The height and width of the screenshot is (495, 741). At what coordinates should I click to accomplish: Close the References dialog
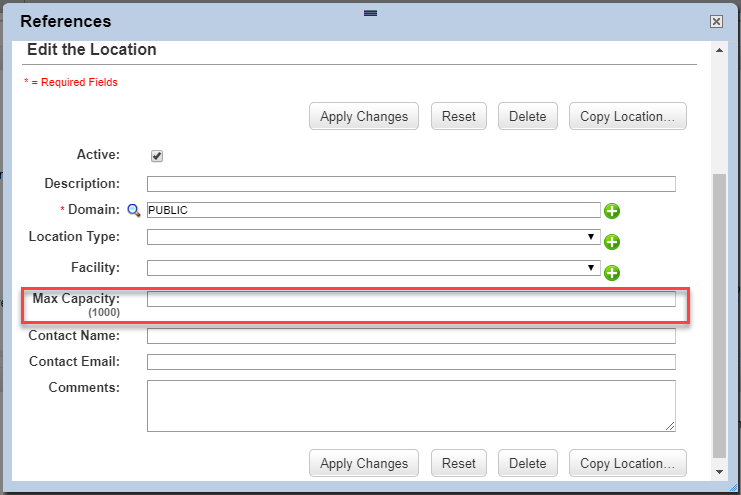(x=716, y=21)
